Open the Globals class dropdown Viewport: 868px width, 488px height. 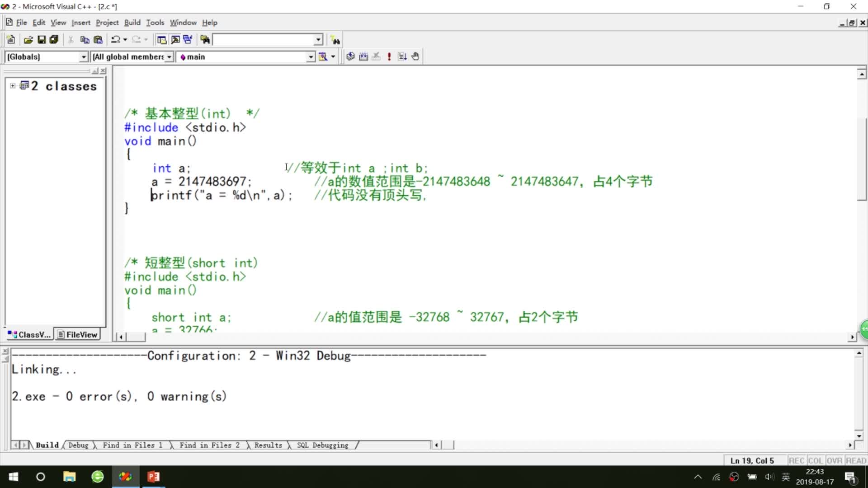point(84,57)
